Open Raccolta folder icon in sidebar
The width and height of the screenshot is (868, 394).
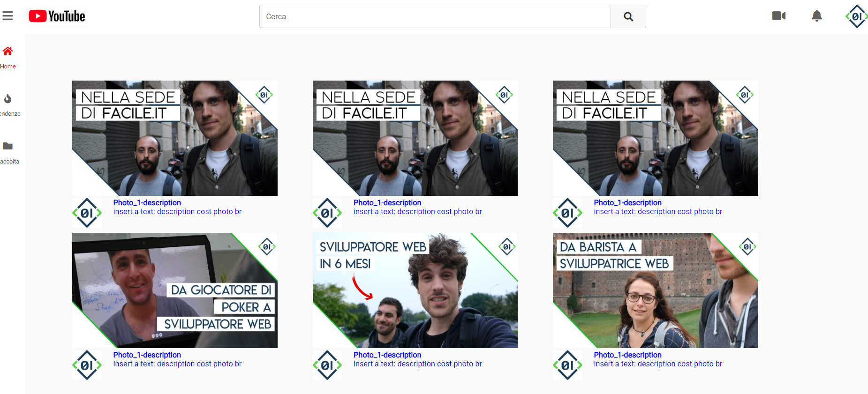8,146
